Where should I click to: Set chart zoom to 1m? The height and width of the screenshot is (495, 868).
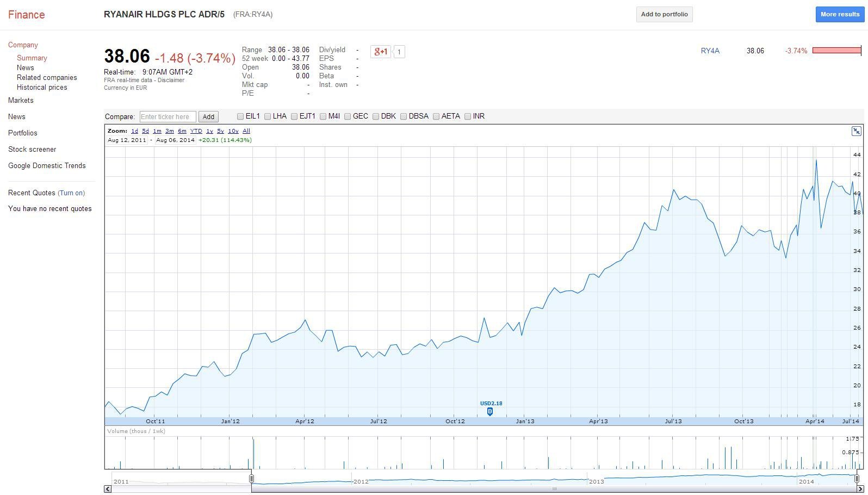point(157,131)
